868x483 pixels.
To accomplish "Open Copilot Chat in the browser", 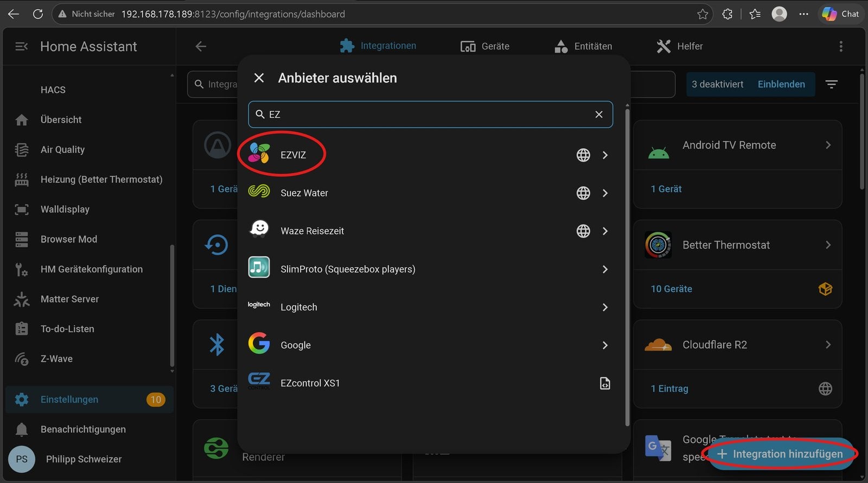I will (840, 14).
